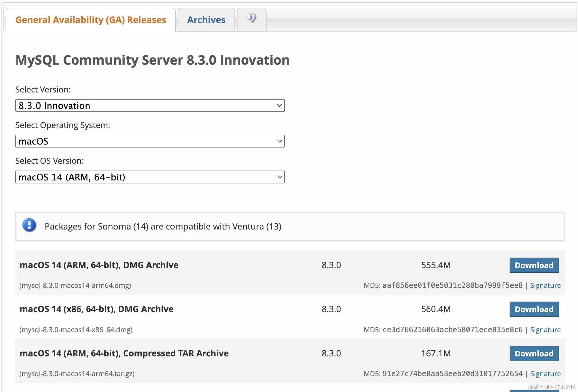Open Signature link for mysql-8.3.0-macos14-arm64.tar.gz

pos(545,374)
